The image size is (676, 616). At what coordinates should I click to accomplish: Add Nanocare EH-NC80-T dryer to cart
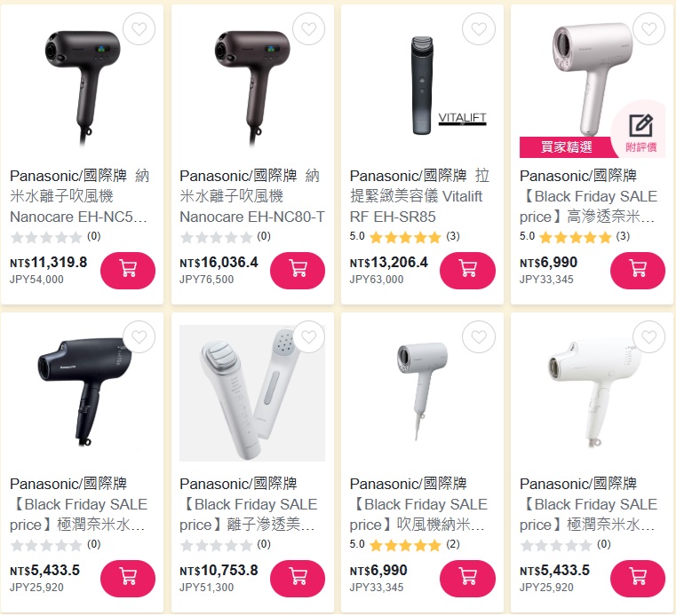tap(298, 270)
